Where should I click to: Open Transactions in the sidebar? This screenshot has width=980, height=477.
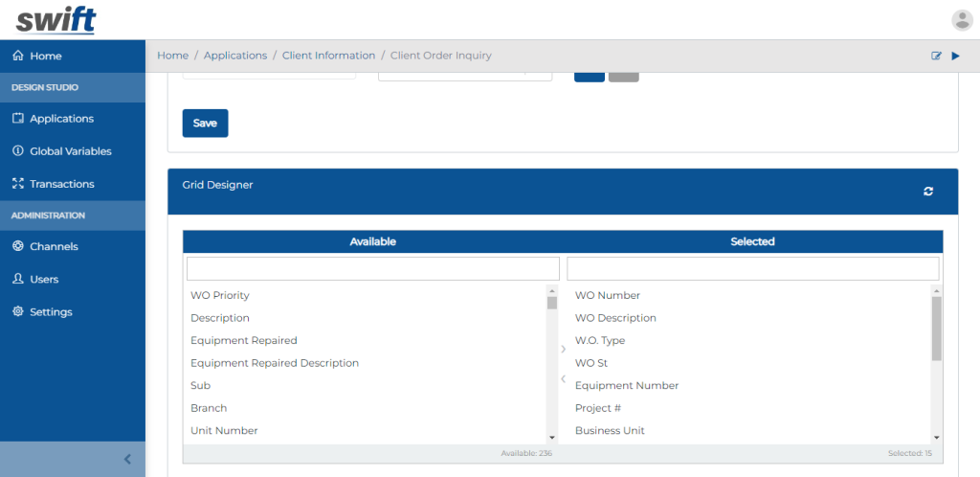click(x=61, y=184)
